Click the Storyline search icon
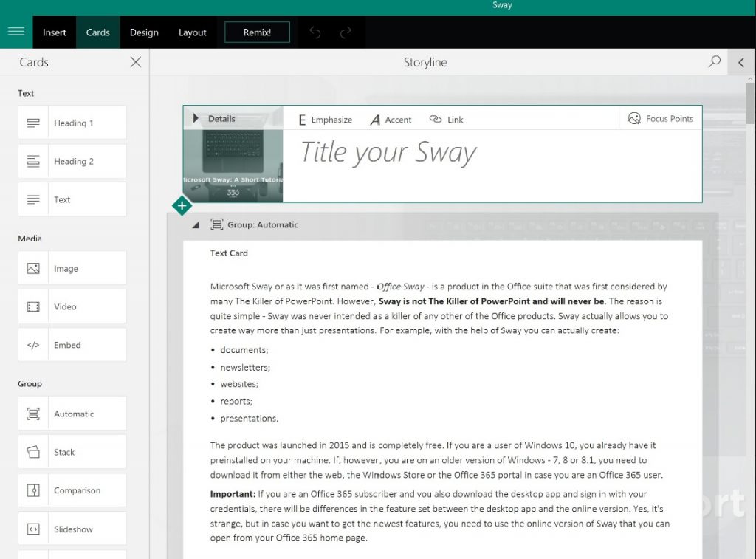The height and width of the screenshot is (559, 756). (x=715, y=61)
